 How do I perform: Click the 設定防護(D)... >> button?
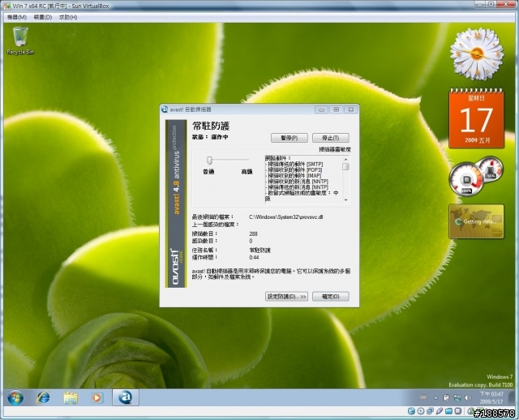pos(286,297)
